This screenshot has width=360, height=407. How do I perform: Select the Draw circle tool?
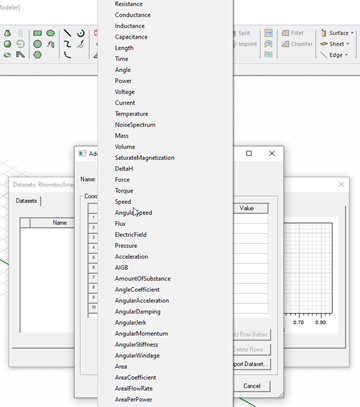coord(37,44)
